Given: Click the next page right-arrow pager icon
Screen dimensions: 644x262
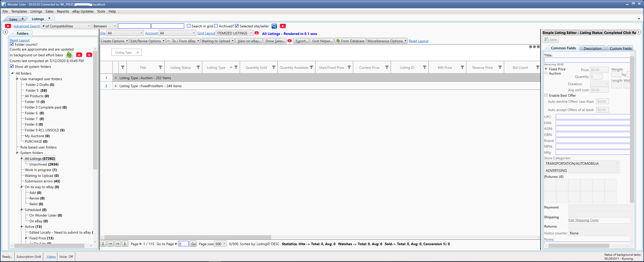Looking at the screenshot, I should [118, 244].
